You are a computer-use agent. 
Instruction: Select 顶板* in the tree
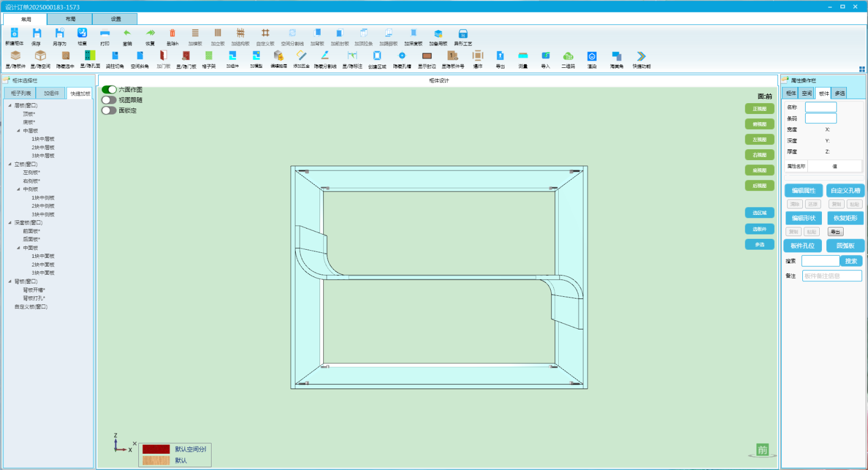click(x=29, y=114)
